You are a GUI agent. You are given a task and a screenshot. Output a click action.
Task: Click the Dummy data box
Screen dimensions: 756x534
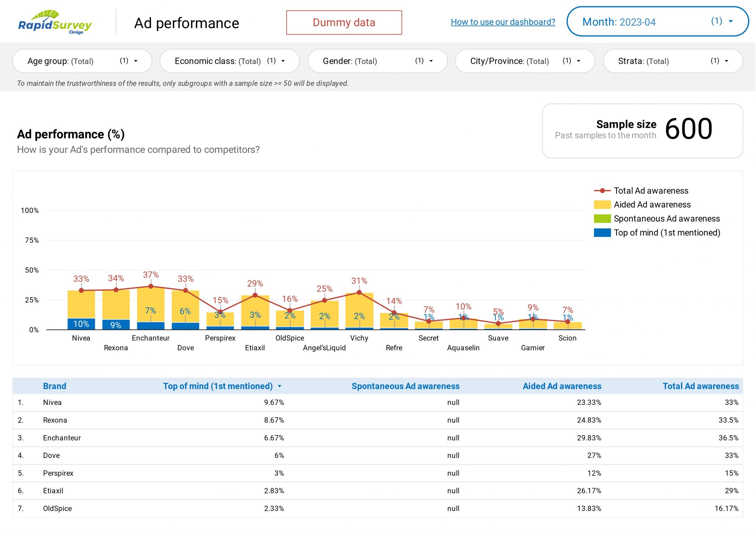[x=344, y=23]
